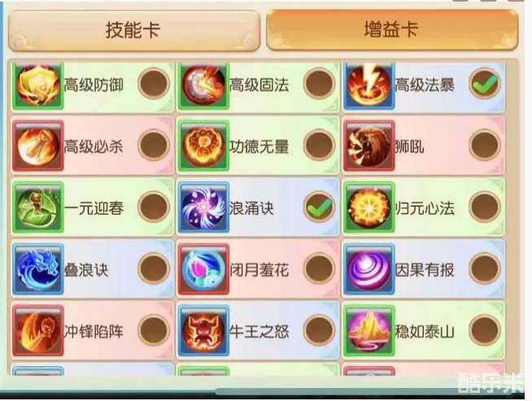This screenshot has height=401, width=532.
Task: Tap the 稳如泰山 mountain icon
Action: click(x=369, y=330)
